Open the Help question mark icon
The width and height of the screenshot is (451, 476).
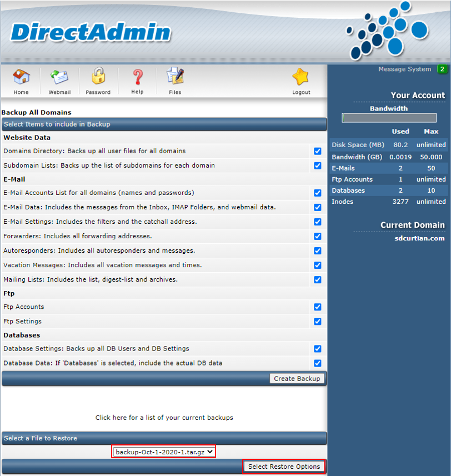click(137, 77)
